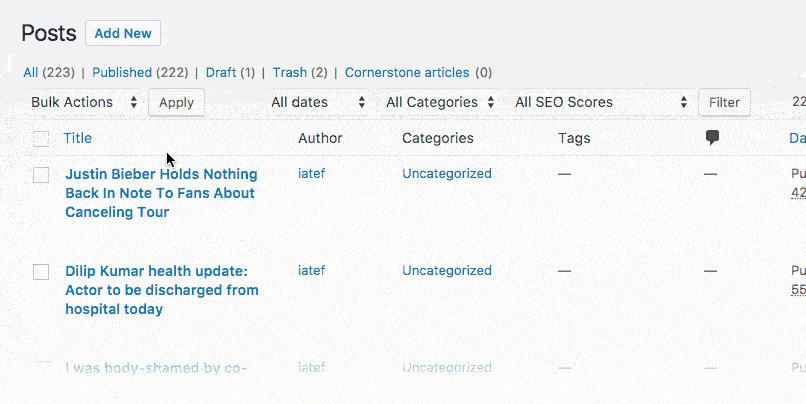The height and width of the screenshot is (404, 806).
Task: Open the Bulk Actions dropdown
Action: pos(84,102)
